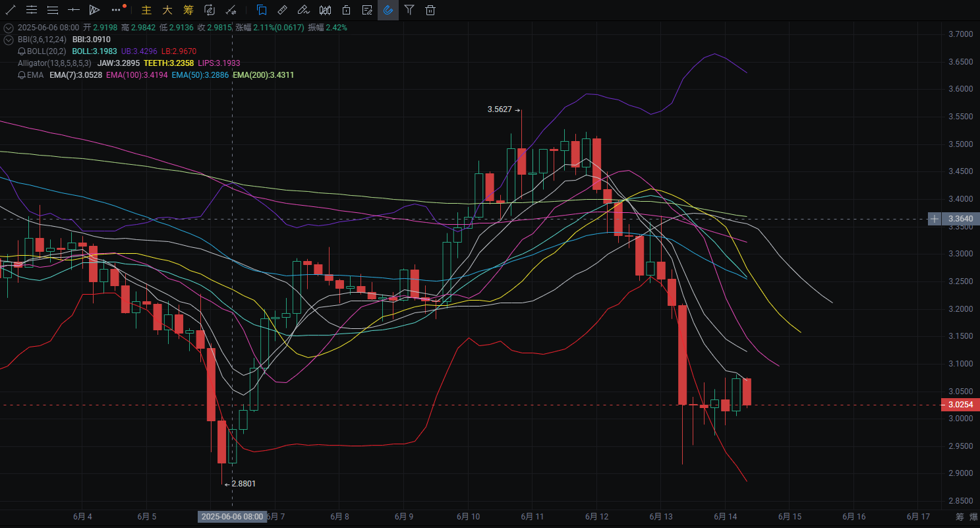The width and height of the screenshot is (980, 528).
Task: Open the candlestick chart type icon
Action: coord(325,10)
